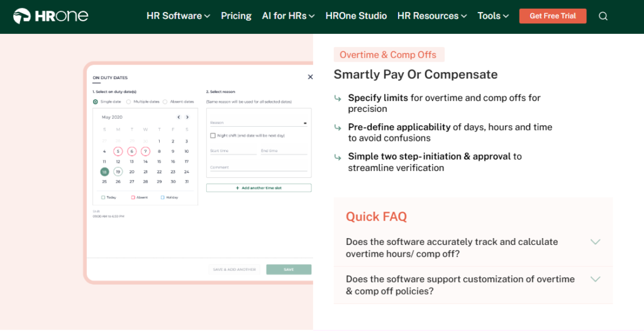Select May 18 in the calendar
This screenshot has width=644, height=331.
pos(104,172)
